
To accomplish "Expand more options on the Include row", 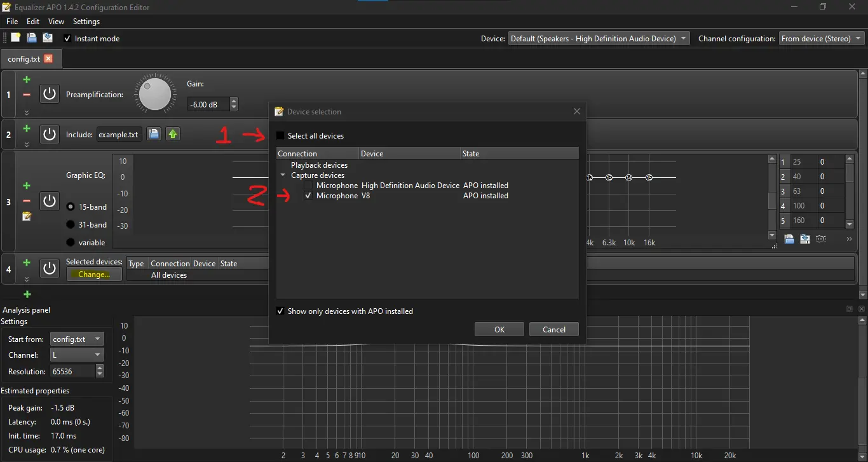I will click(x=27, y=145).
